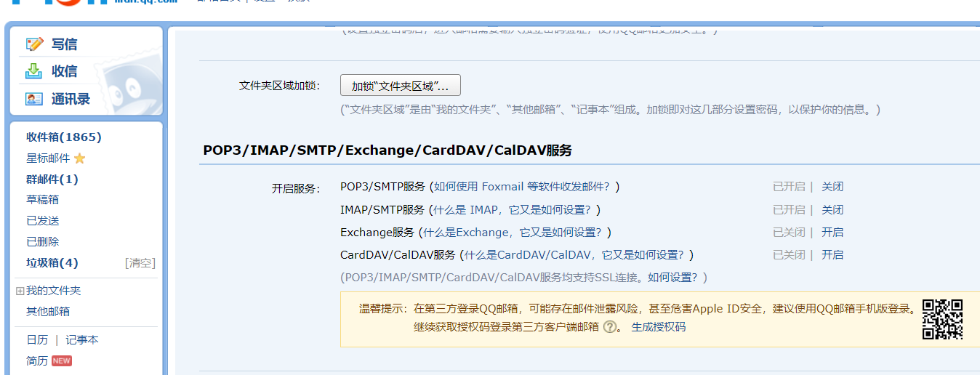This screenshot has width=980, height=375.
Task: Open 写信 to compose mail
Action: 64,44
